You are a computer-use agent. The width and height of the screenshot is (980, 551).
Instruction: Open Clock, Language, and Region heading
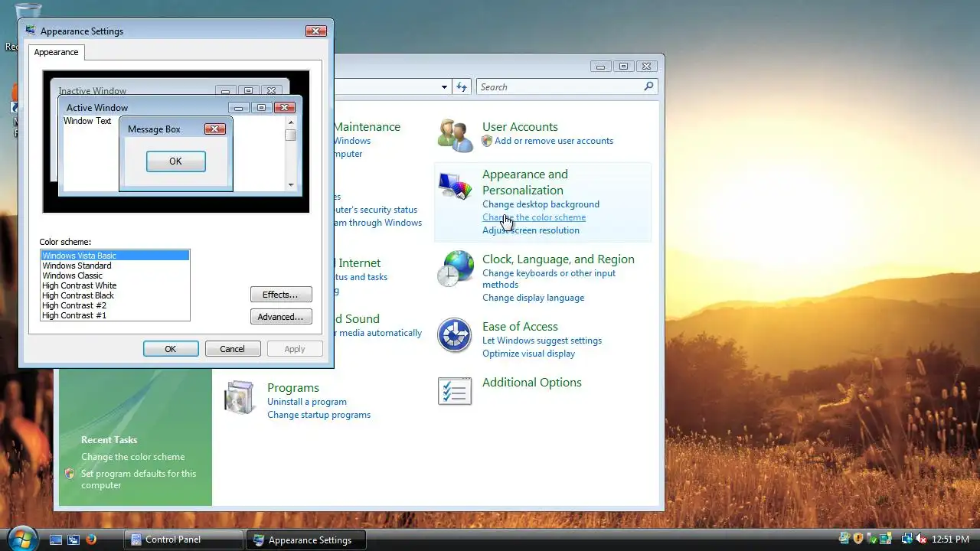click(x=558, y=259)
